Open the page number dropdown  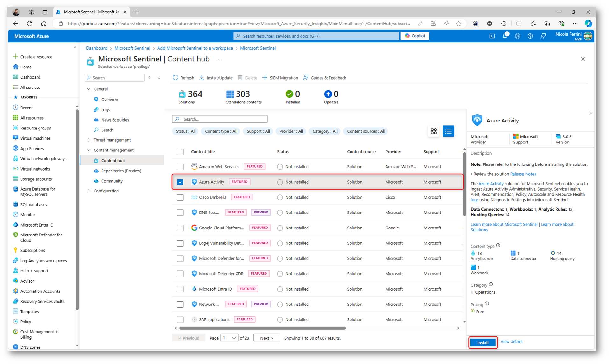tap(229, 338)
